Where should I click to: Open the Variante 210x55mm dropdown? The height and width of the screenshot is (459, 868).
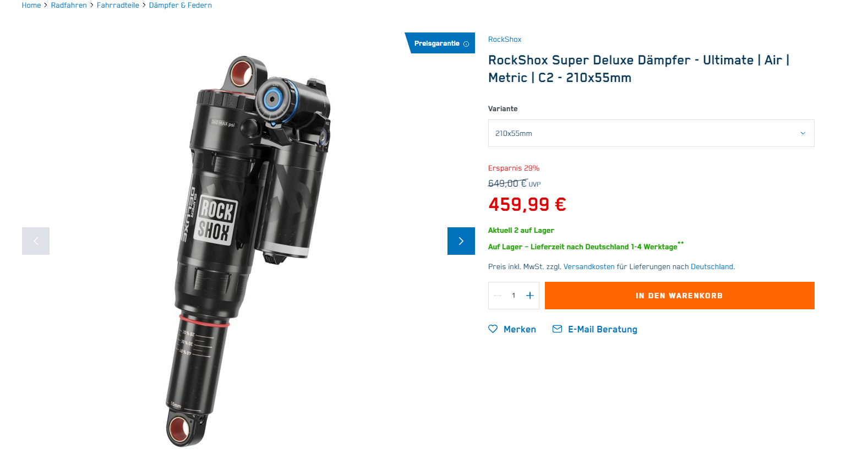point(651,133)
